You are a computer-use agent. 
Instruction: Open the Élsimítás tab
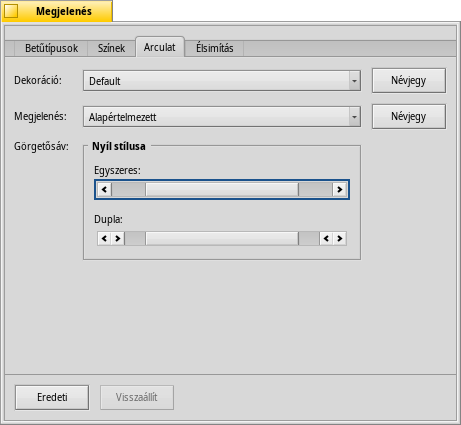coord(214,48)
